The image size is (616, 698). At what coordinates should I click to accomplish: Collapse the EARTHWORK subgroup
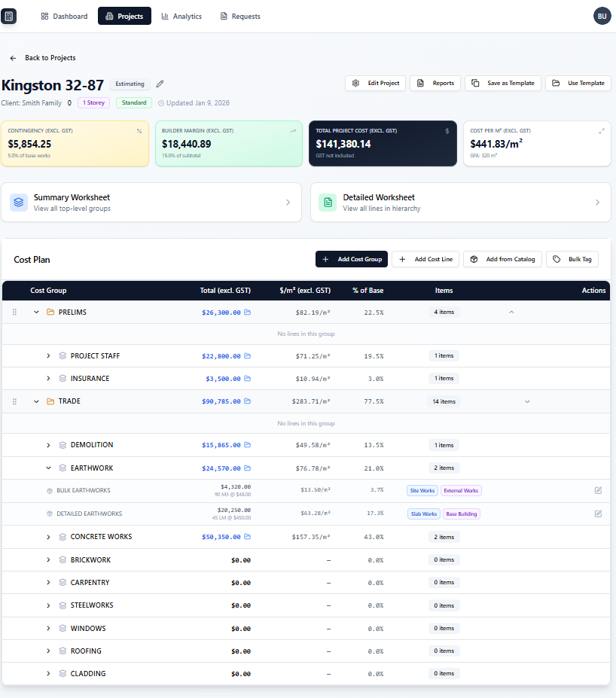pyautogui.click(x=48, y=468)
